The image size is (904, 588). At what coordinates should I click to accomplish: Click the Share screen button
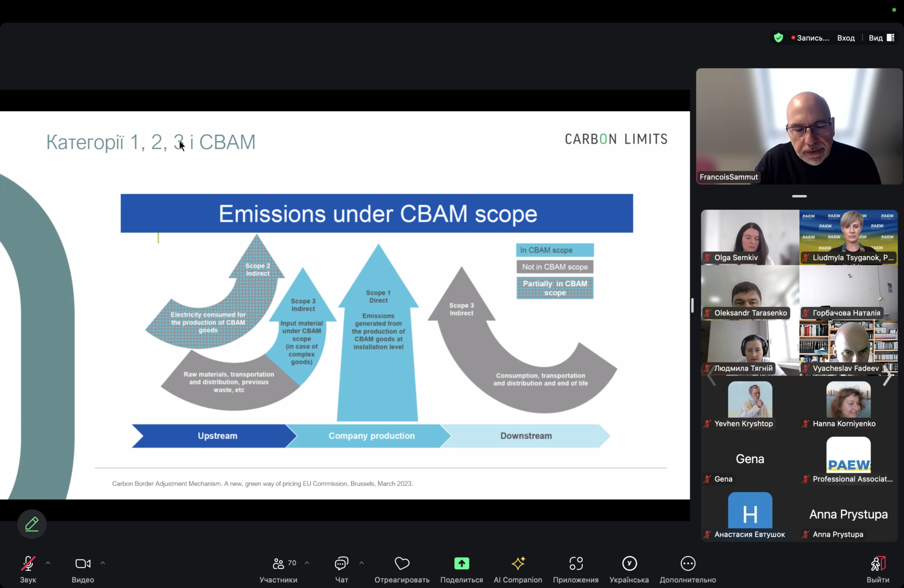461,564
